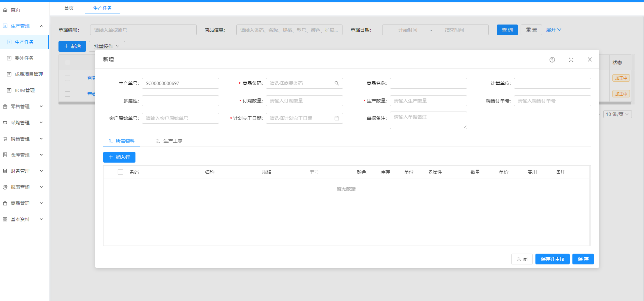Click the 保存 button
Screen dimensions: 644x301
pyautogui.click(x=583, y=259)
